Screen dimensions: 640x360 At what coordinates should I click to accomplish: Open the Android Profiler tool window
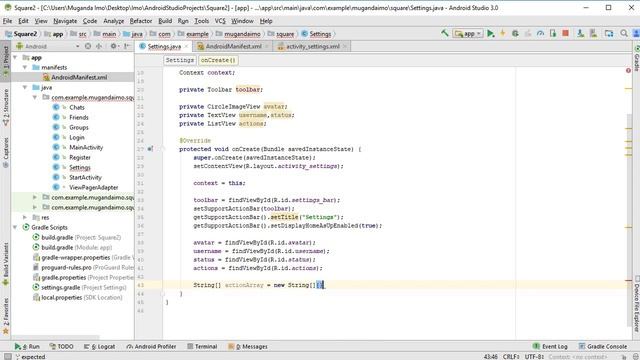pyautogui.click(x=151, y=347)
